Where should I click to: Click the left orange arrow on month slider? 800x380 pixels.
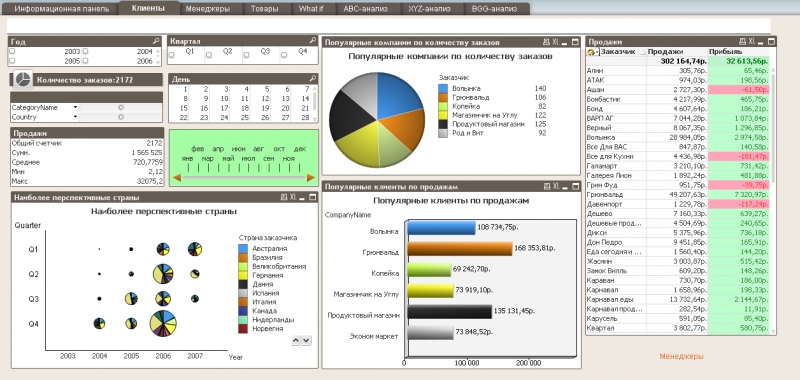[178, 178]
